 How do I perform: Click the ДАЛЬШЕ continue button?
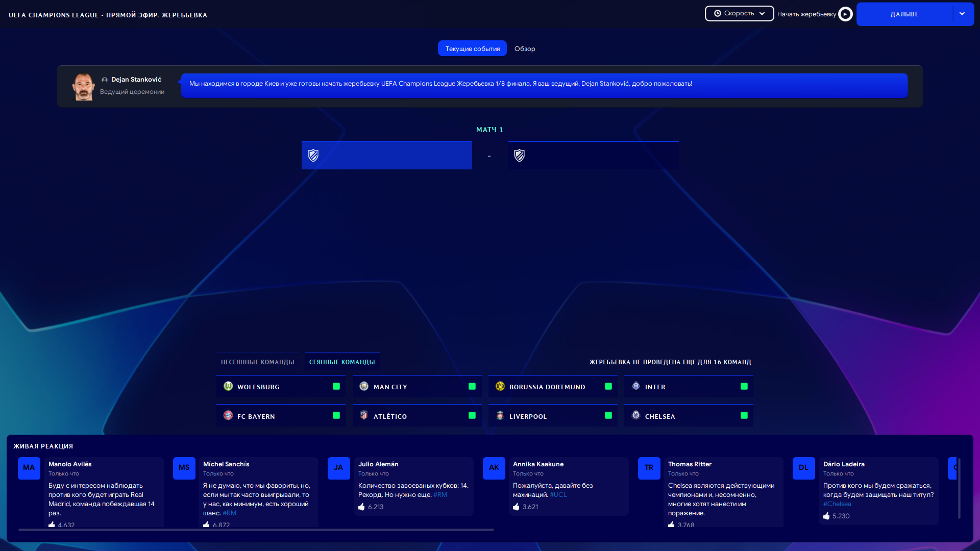tap(904, 14)
